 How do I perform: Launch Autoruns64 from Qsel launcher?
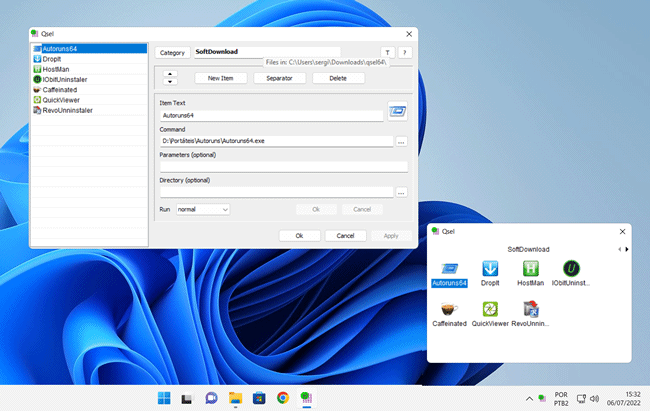(x=449, y=274)
